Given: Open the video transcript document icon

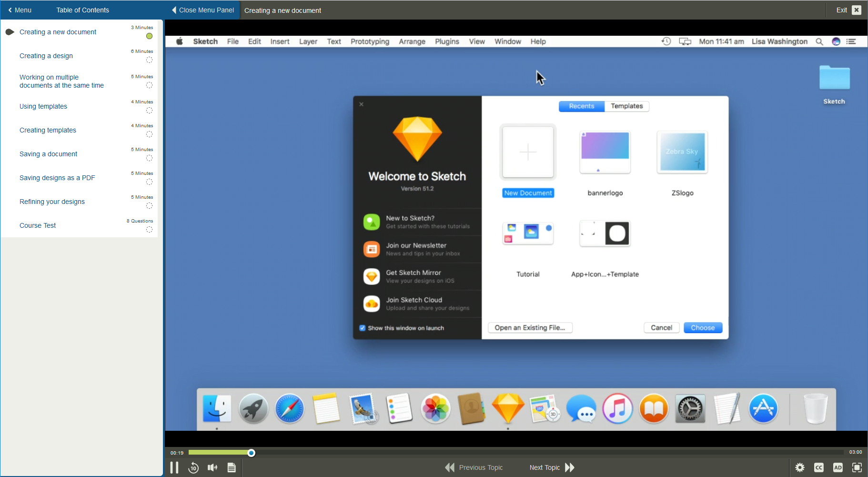Looking at the screenshot, I should [x=232, y=467].
